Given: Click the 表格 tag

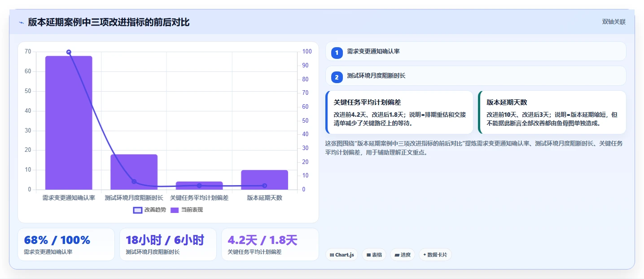Looking at the screenshot, I should point(374,255).
